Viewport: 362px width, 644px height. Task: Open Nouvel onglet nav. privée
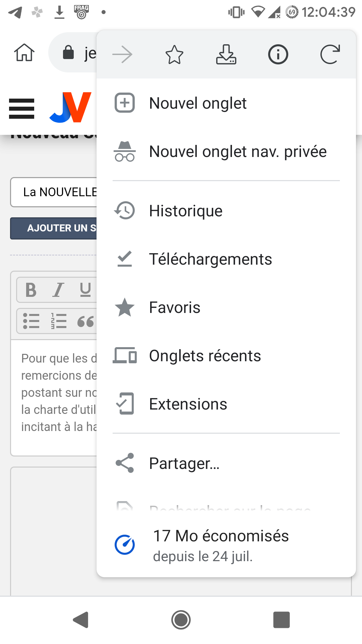237,151
